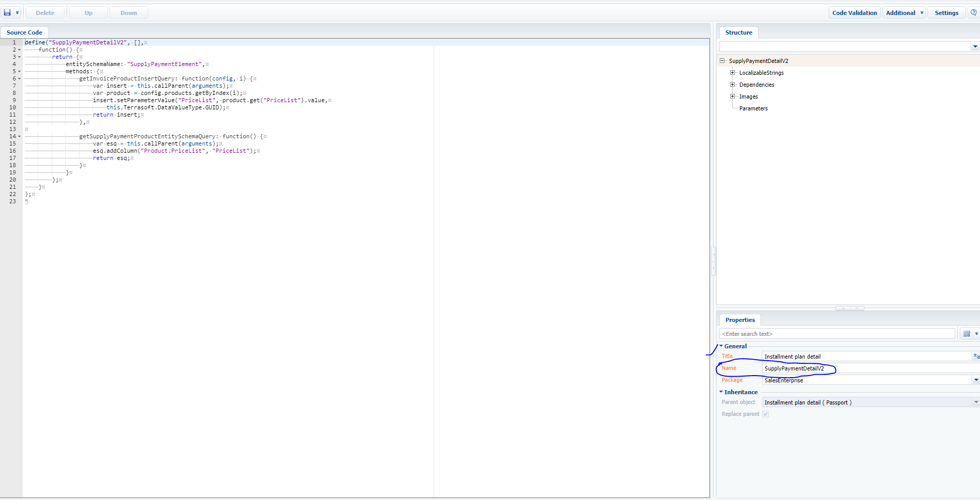Open the save options dropdown arrow
The image size is (980, 500).
(x=17, y=13)
